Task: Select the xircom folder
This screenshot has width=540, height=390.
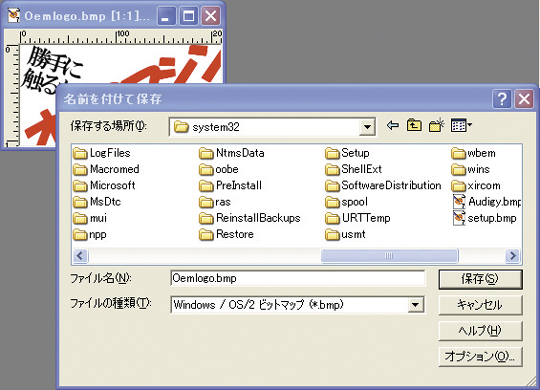Action: pos(476,185)
